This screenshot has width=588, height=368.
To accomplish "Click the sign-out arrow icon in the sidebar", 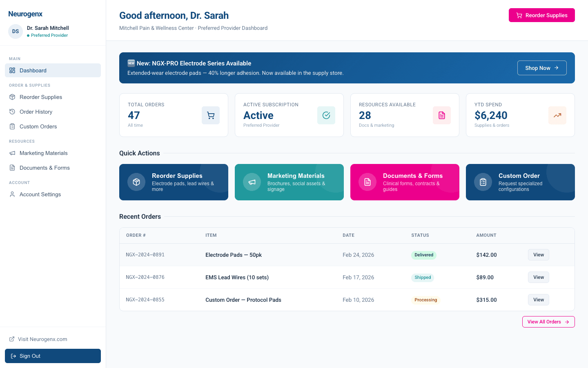I will (x=13, y=356).
